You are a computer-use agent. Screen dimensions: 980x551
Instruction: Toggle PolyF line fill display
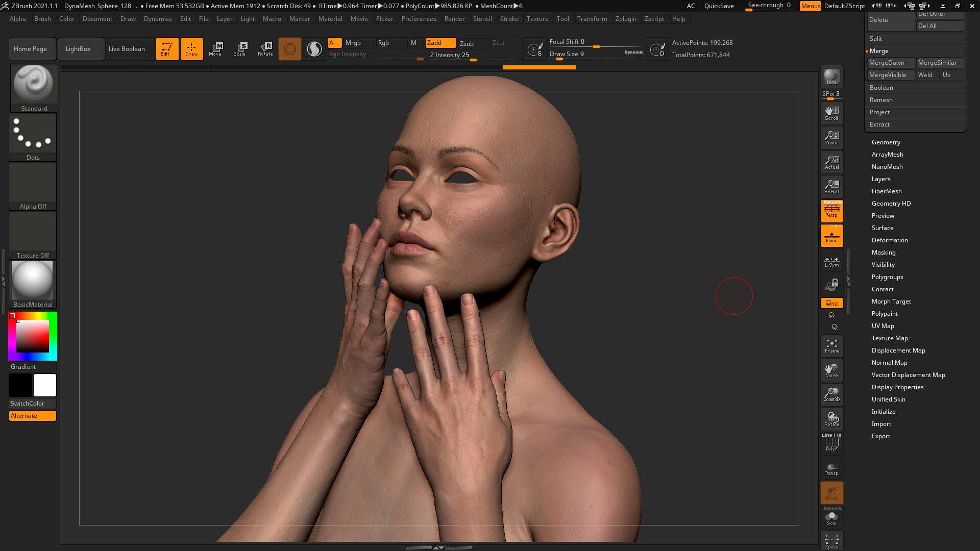pyautogui.click(x=831, y=442)
